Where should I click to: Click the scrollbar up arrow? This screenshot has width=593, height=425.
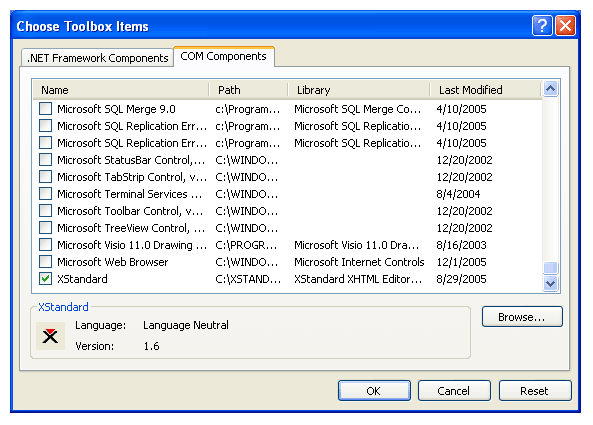click(551, 89)
